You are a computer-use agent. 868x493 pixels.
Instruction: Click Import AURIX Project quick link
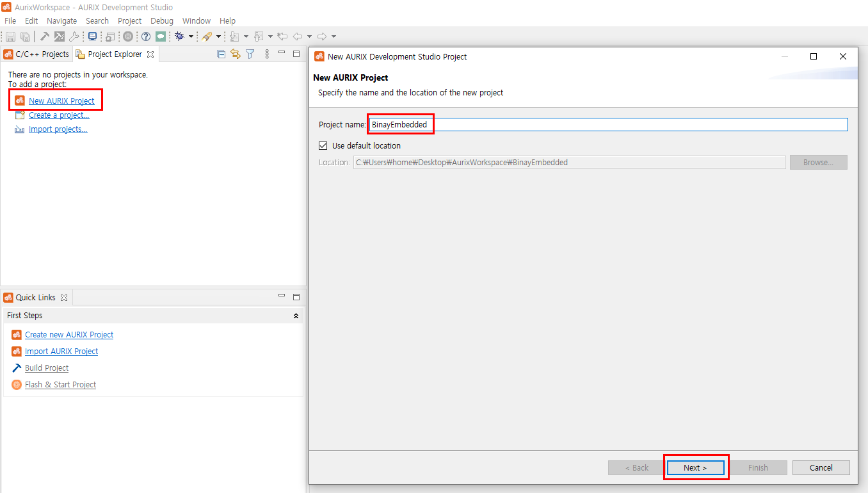(61, 352)
